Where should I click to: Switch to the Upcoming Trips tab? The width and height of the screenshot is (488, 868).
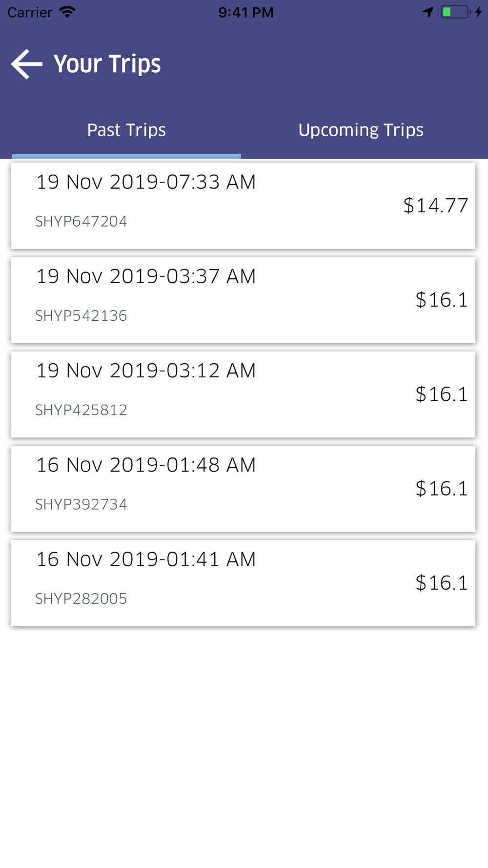[x=361, y=130]
